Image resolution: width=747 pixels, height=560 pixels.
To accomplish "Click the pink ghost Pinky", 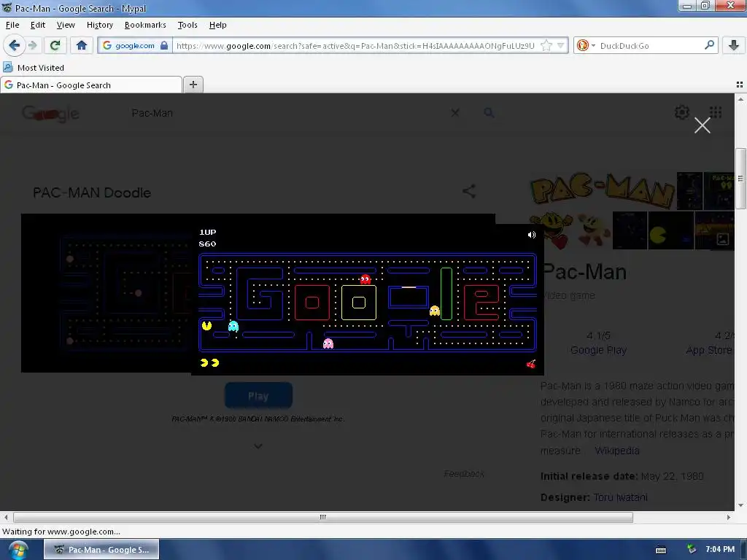I will click(328, 344).
